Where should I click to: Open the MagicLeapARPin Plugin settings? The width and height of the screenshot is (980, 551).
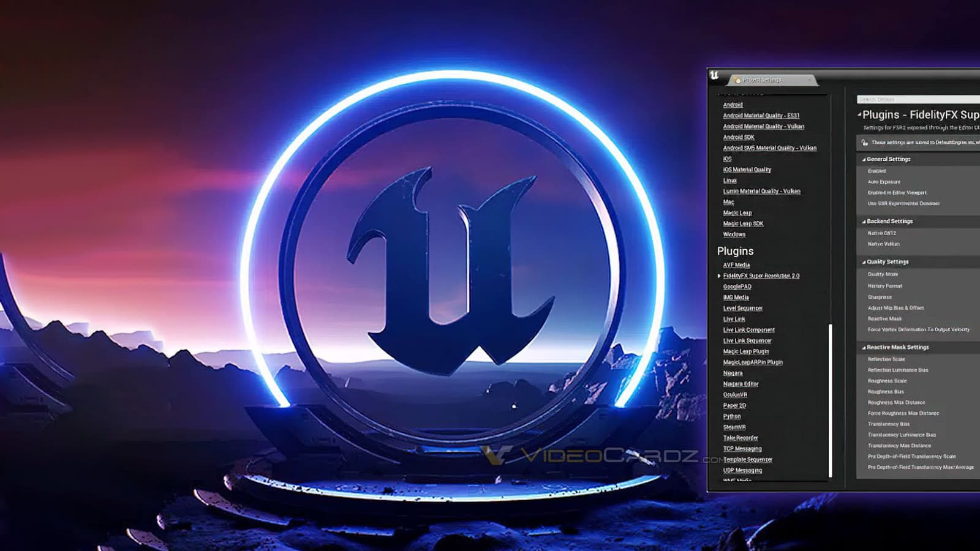pos(753,362)
